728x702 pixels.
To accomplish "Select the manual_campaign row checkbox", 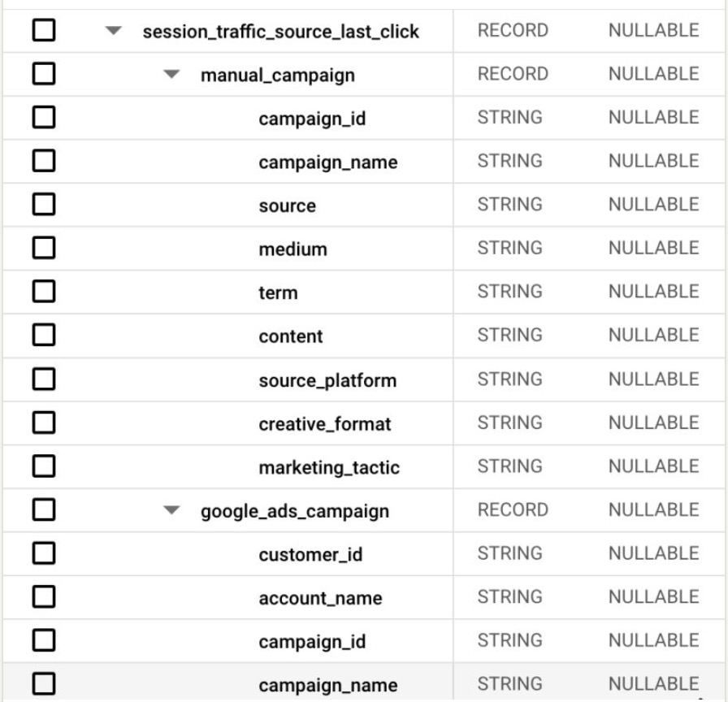I will [x=43, y=75].
